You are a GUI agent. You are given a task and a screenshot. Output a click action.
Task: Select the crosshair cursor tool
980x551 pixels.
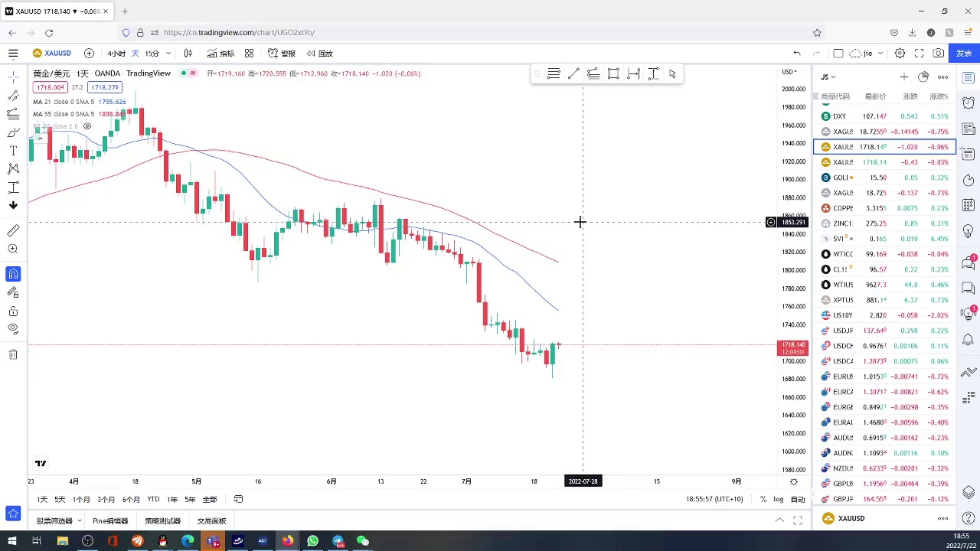pos(13,77)
